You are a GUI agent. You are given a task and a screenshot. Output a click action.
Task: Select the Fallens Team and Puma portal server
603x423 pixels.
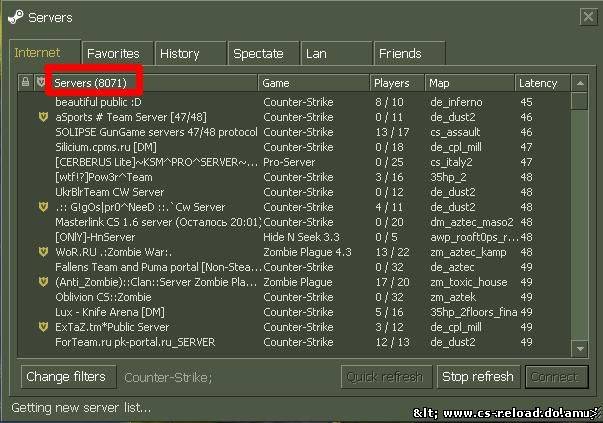(x=294, y=267)
